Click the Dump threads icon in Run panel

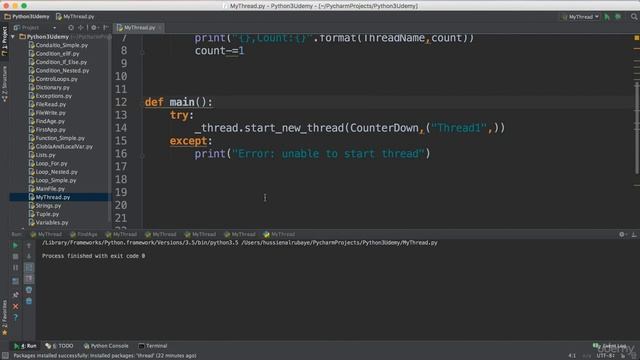(15, 281)
